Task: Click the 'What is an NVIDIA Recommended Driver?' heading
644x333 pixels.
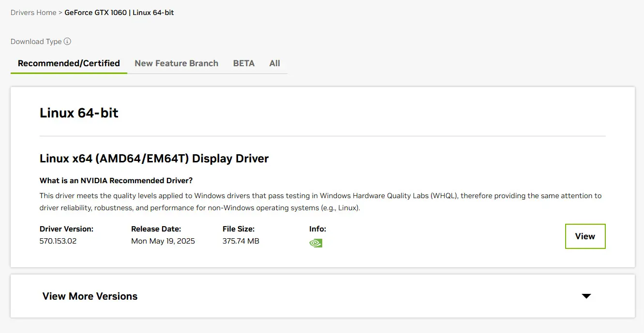Action: (x=116, y=181)
